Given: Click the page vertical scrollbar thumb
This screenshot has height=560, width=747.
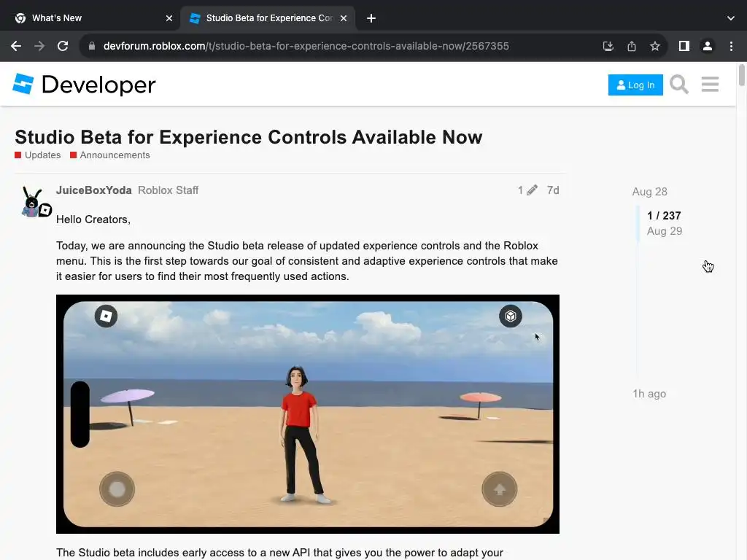Looking at the screenshot, I should pos(741,75).
